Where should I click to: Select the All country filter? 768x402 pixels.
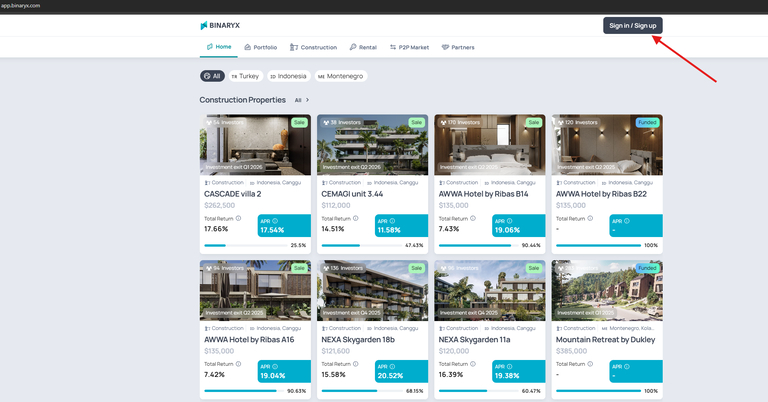tap(212, 76)
